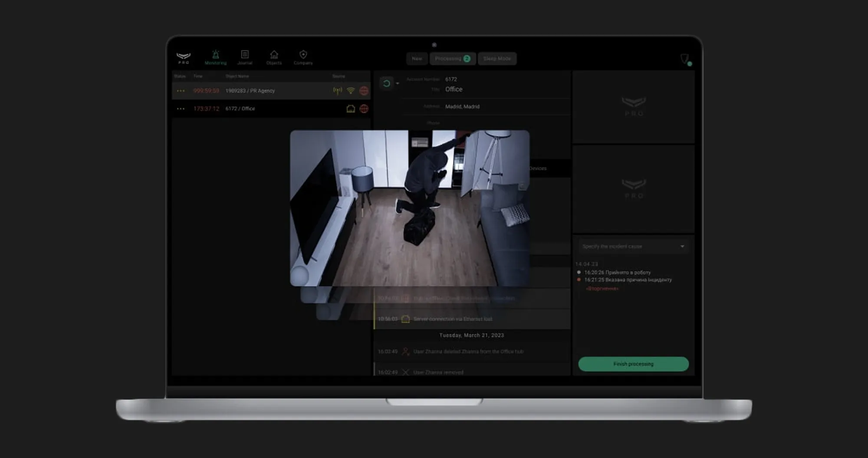Click the 16:20:26 log entry
Image resolution: width=868 pixels, height=458 pixels.
click(x=617, y=273)
